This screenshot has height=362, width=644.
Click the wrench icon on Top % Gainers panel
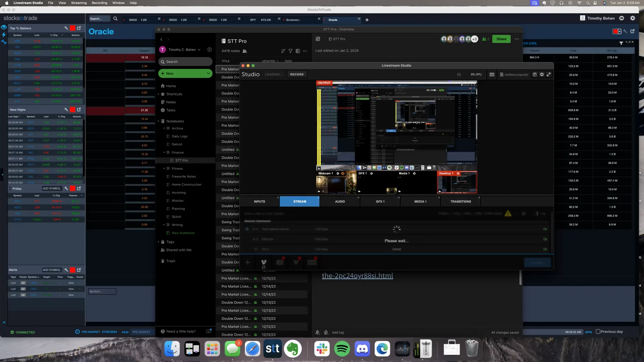point(66,28)
